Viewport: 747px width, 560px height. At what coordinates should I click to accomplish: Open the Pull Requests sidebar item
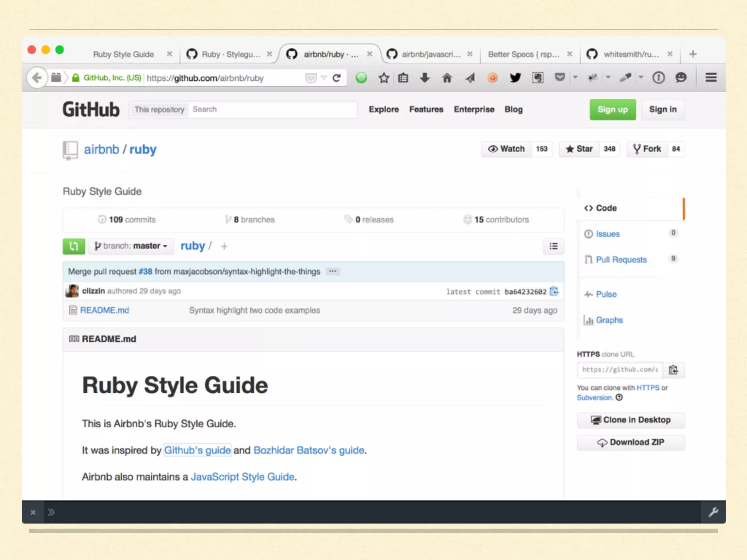point(621,260)
